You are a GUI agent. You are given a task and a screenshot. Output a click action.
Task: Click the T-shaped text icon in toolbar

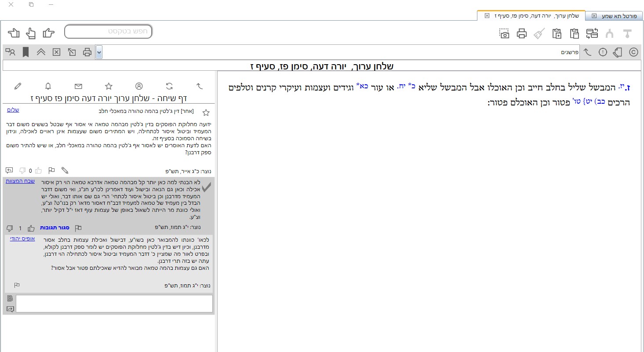coord(627,33)
